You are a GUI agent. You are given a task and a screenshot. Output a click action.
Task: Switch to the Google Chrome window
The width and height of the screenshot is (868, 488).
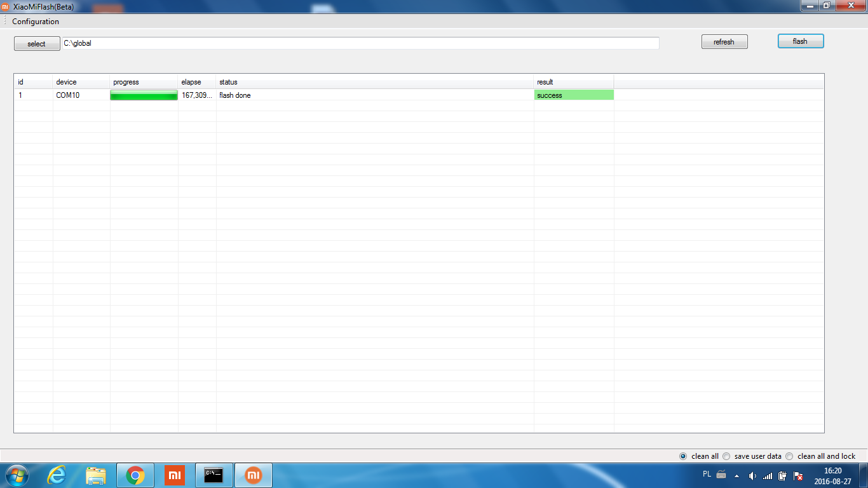click(135, 475)
